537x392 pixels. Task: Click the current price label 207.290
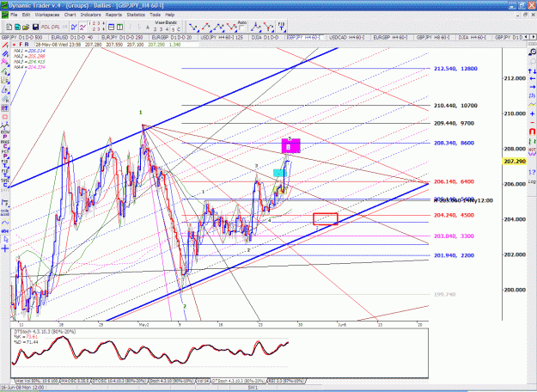point(515,161)
